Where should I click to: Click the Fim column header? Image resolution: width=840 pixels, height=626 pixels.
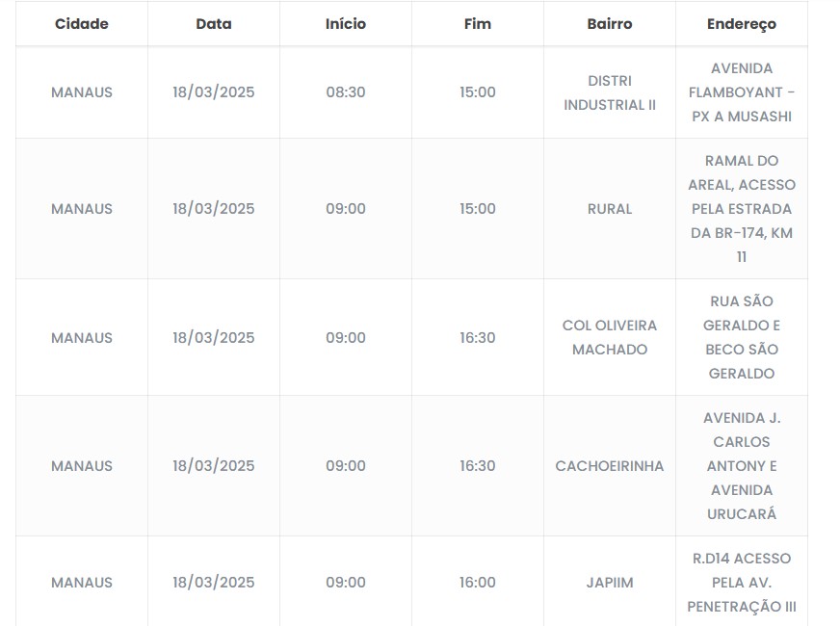pyautogui.click(x=478, y=24)
